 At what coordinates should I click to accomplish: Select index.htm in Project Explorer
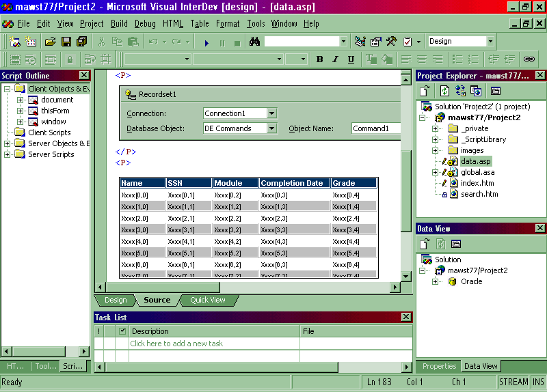pos(477,183)
